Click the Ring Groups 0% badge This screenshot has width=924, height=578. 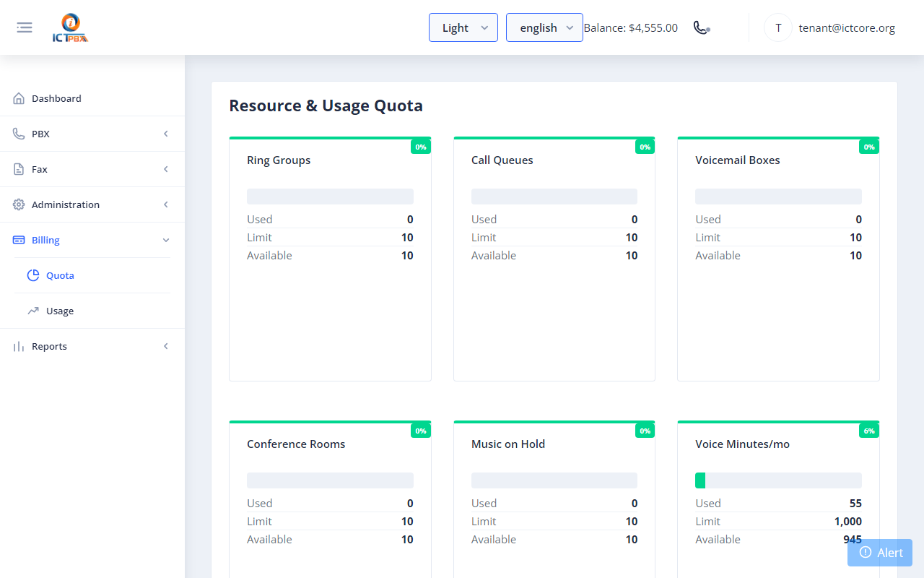[421, 147]
